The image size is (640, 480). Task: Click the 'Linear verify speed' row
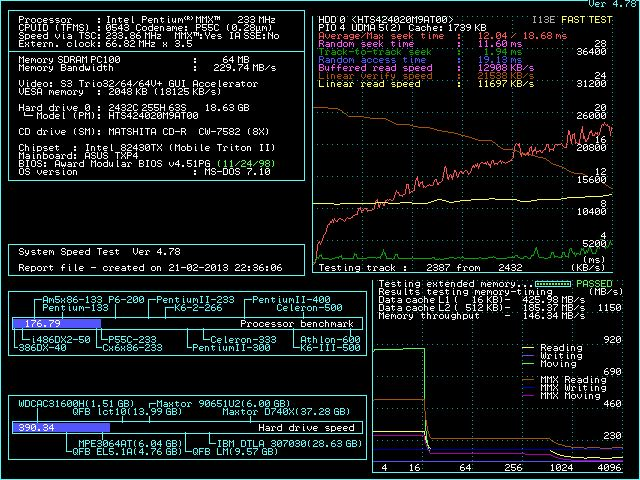(x=426, y=76)
